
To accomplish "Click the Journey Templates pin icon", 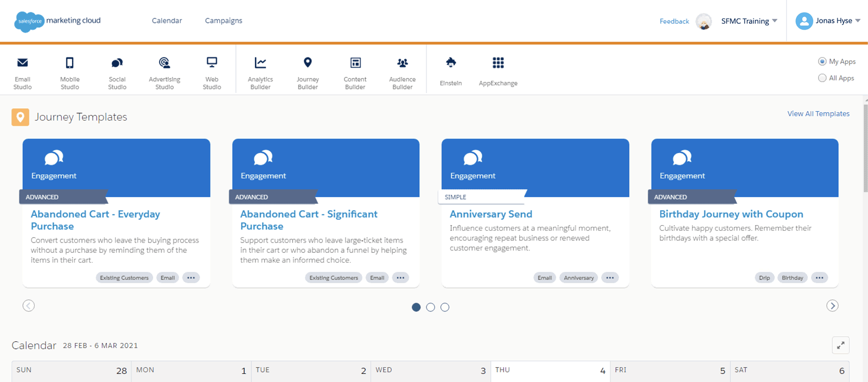I will click(20, 117).
